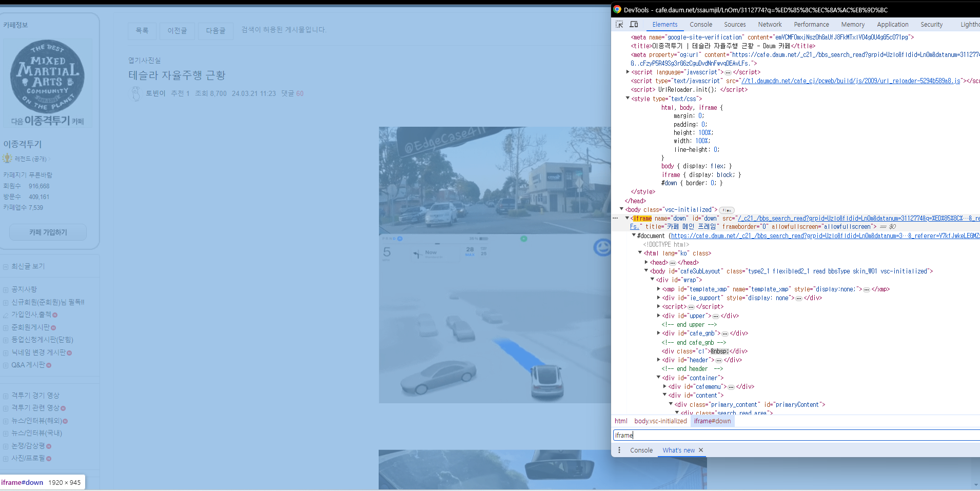Click the iframe tag ellipsis actions button
This screenshot has height=491, width=980.
tap(615, 218)
